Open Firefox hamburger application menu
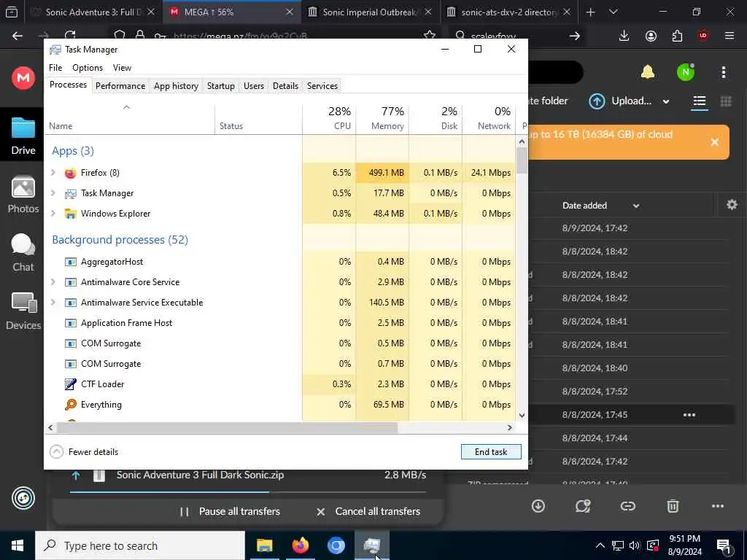 coord(729,36)
